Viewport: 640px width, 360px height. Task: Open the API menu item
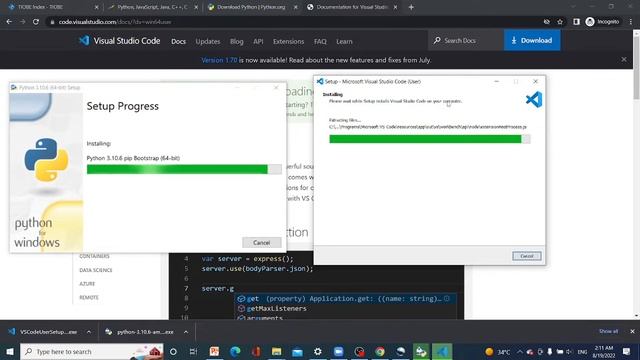coord(258,41)
